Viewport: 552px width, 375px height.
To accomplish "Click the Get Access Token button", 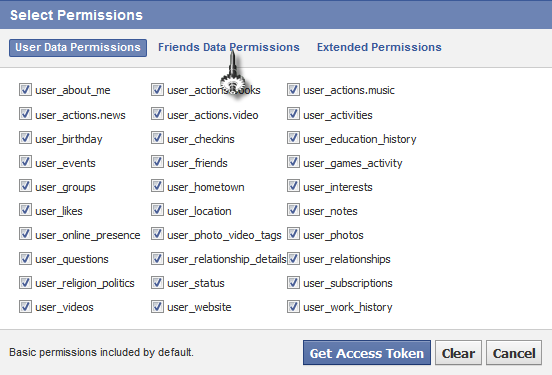I will coord(367,352).
